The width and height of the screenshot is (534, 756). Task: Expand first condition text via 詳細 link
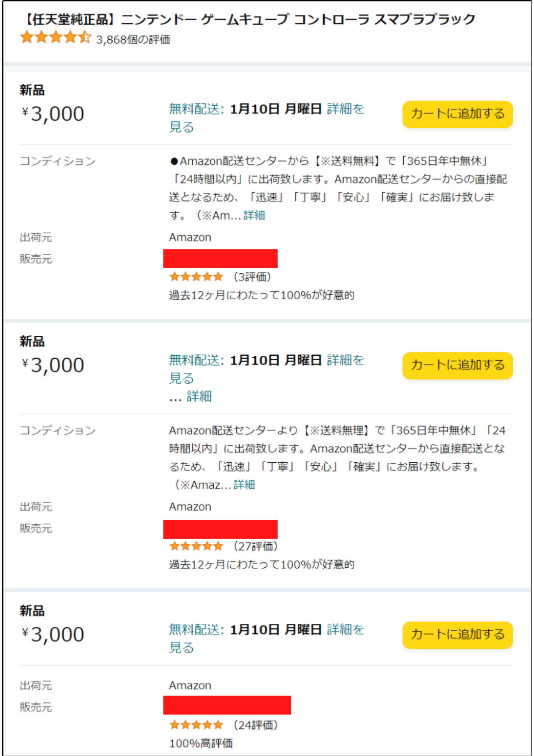[x=254, y=215]
